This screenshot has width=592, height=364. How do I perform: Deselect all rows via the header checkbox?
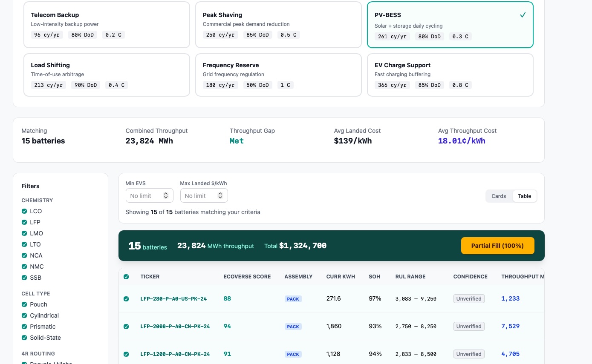tap(126, 277)
